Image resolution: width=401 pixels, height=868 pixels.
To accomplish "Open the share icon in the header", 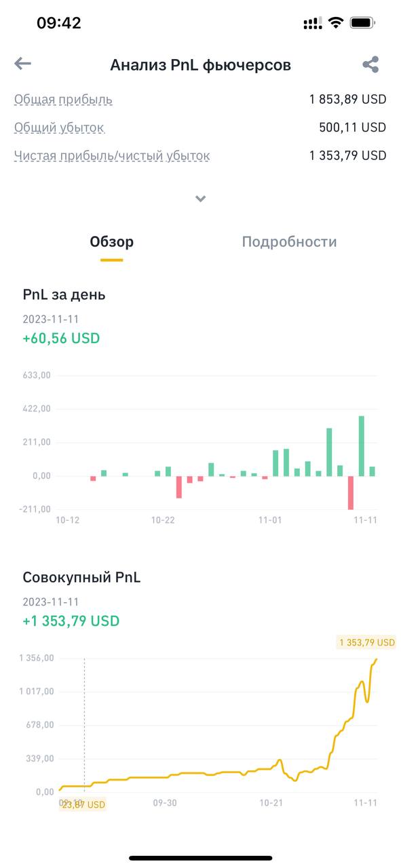I will coord(370,64).
